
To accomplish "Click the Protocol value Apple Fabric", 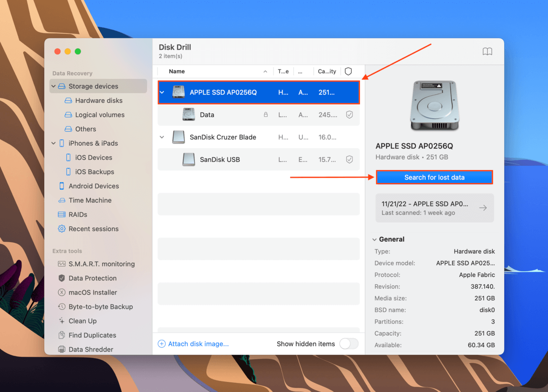I will point(477,275).
